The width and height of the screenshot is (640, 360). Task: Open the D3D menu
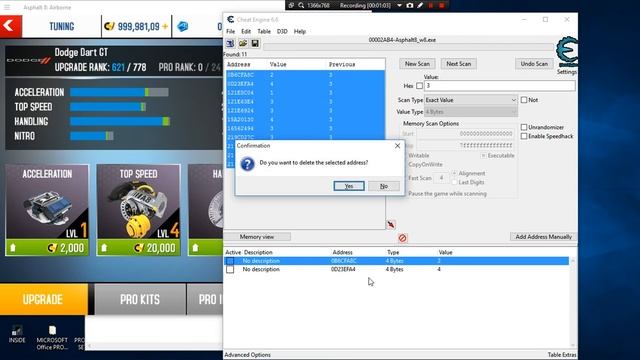coord(282,31)
